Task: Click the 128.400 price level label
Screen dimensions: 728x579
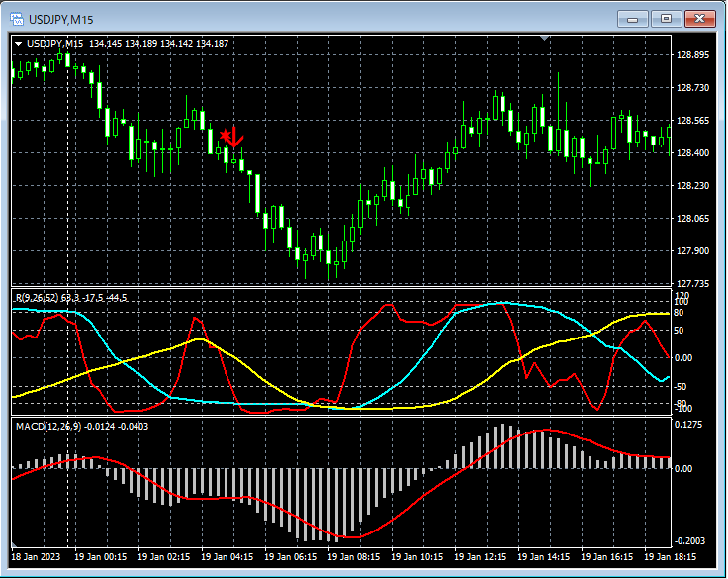Action: tap(692, 152)
